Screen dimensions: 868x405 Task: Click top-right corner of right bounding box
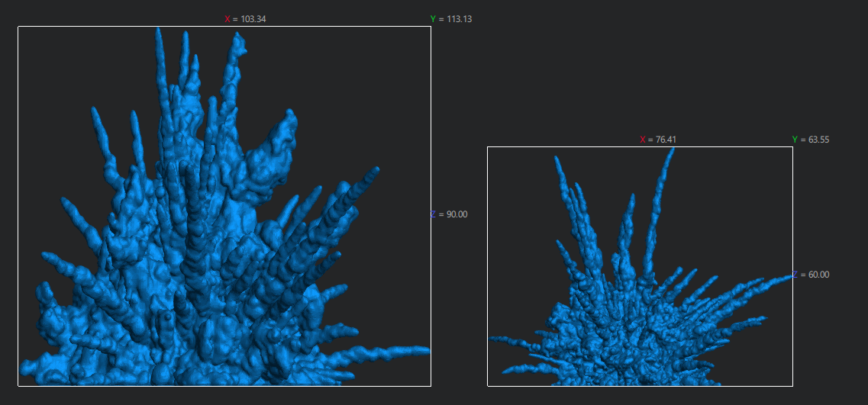pos(792,147)
